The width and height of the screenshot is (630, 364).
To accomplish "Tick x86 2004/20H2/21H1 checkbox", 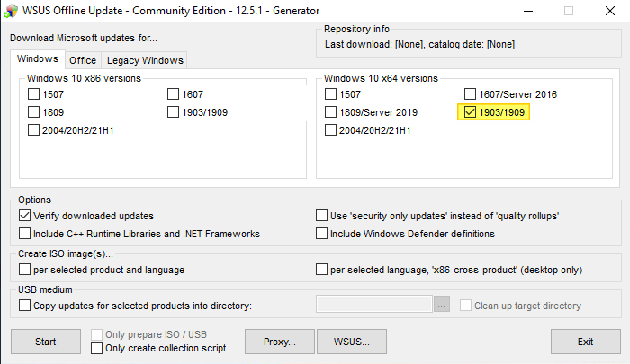I will [x=34, y=130].
